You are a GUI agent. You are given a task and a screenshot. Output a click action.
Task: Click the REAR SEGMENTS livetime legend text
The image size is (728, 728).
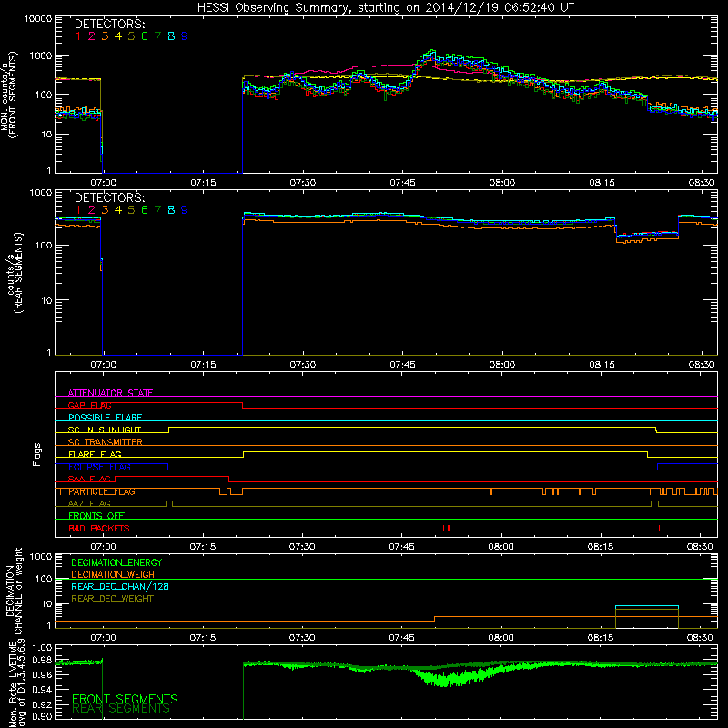pyautogui.click(x=121, y=709)
